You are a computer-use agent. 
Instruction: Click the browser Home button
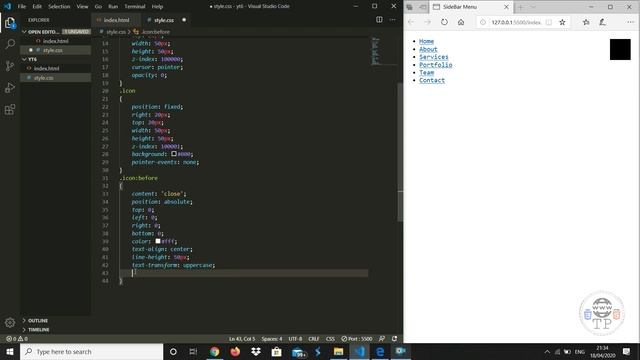461,22
